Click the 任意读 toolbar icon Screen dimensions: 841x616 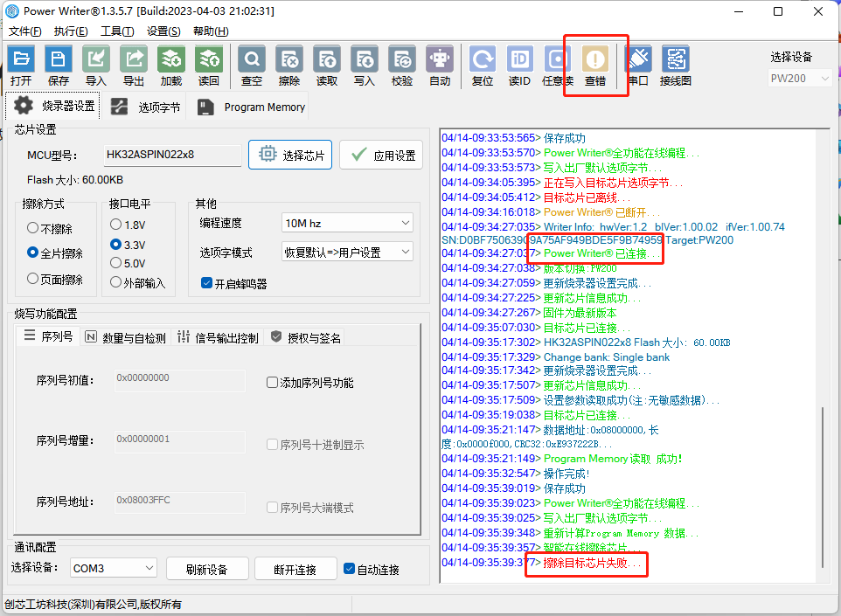pos(557,66)
